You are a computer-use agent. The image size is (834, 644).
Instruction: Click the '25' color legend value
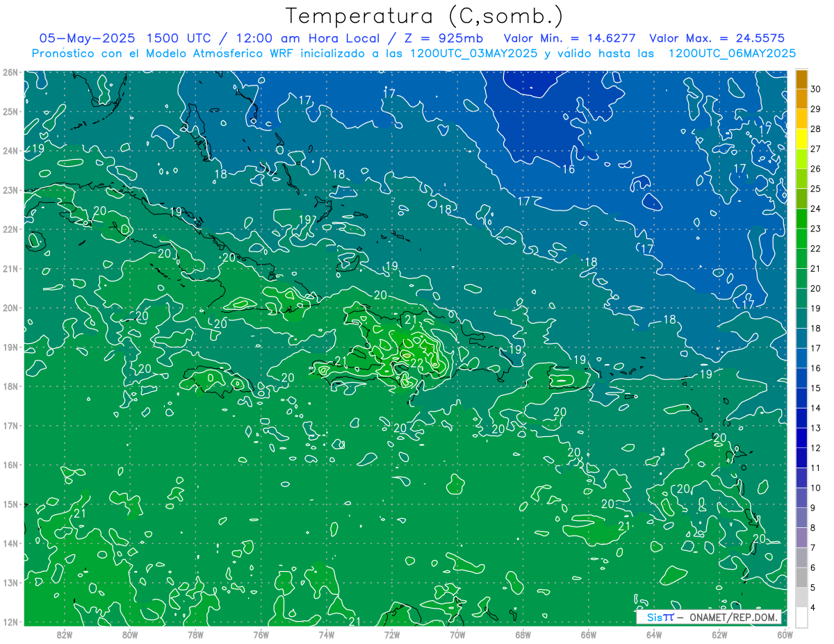tap(816, 189)
